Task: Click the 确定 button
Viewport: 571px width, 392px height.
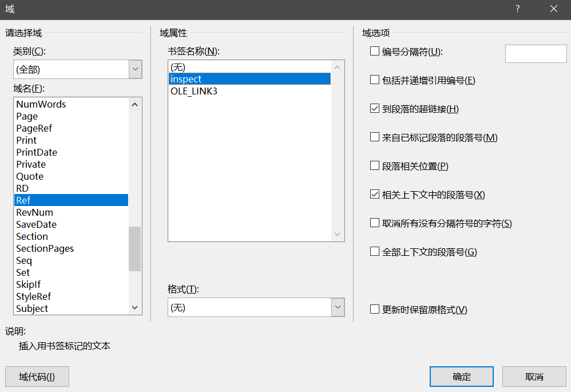Action: tap(461, 376)
